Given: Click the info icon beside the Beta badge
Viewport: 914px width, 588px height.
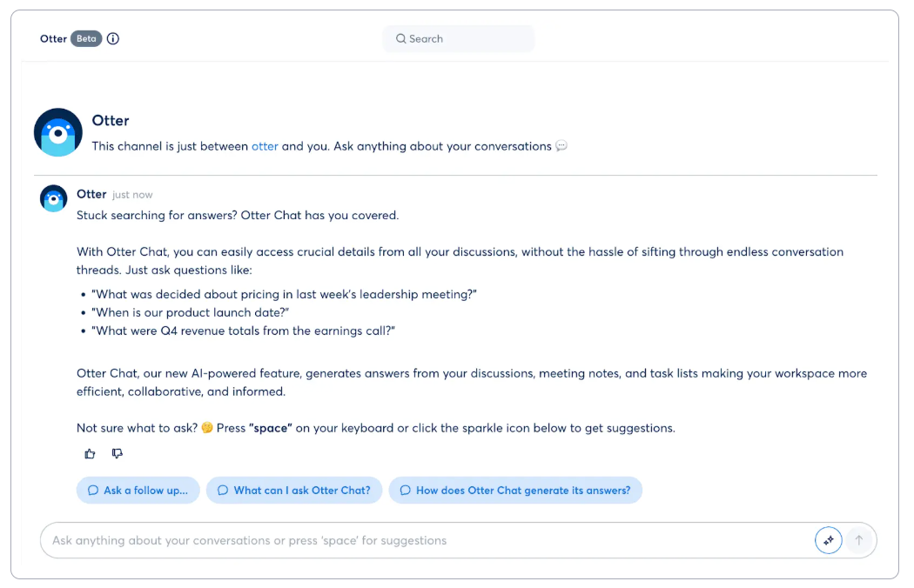Looking at the screenshot, I should tap(112, 38).
